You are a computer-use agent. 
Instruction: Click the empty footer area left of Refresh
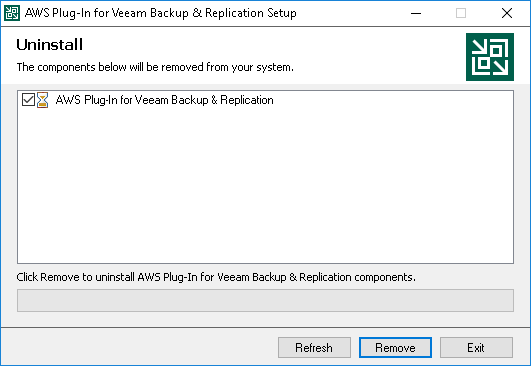139,347
